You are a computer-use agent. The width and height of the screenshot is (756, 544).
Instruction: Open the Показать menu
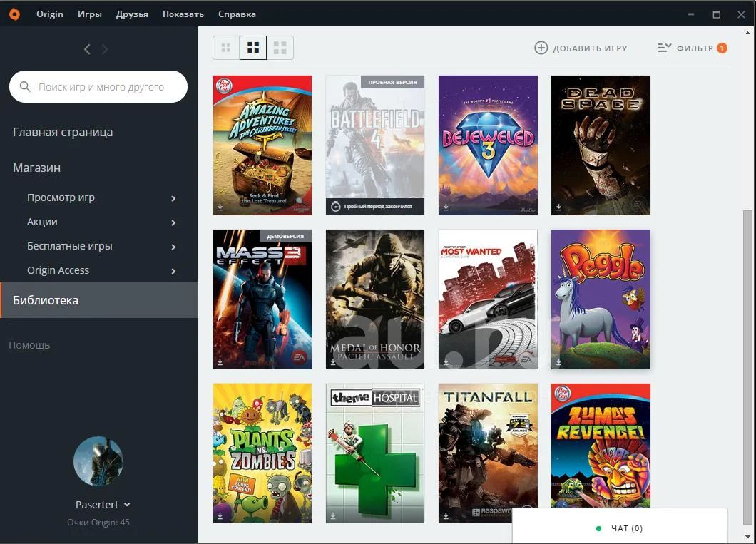[183, 14]
